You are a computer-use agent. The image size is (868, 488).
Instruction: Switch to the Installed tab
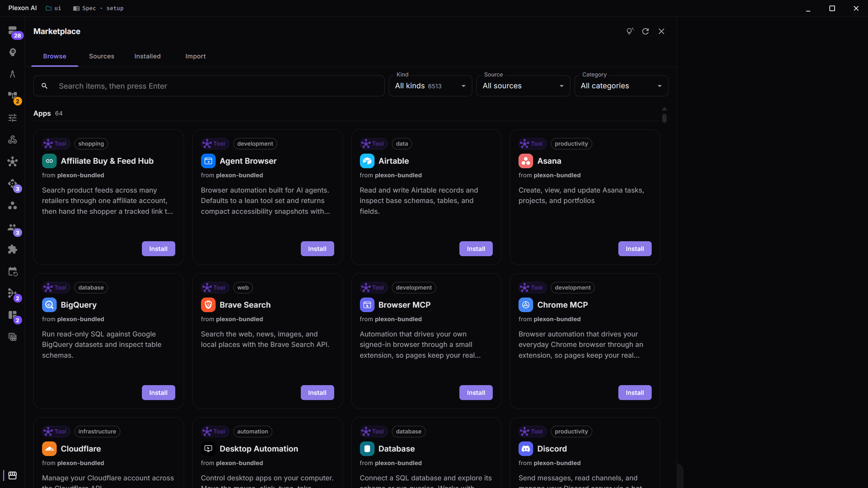pos(147,56)
